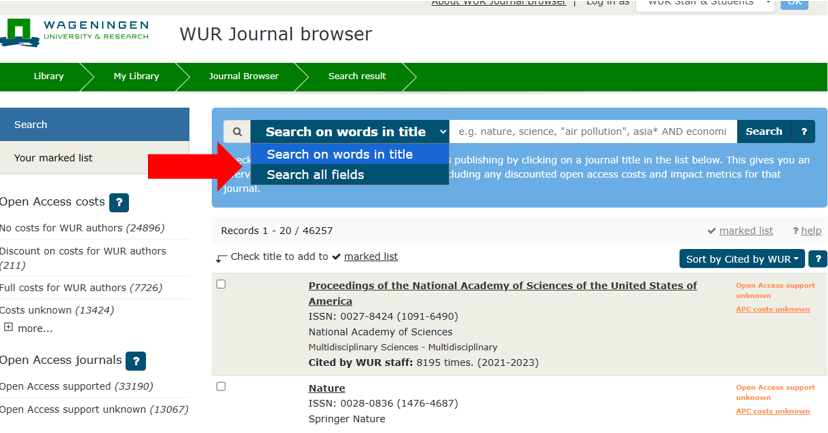The width and height of the screenshot is (828, 433).
Task: Click the Wageningen University logo
Action: point(76,31)
